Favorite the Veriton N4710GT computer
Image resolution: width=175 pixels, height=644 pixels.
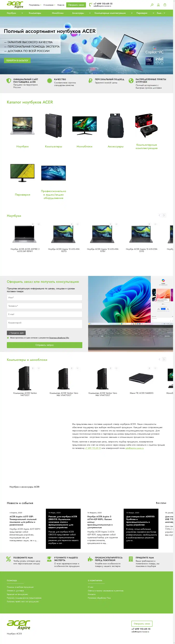(x=38, y=368)
